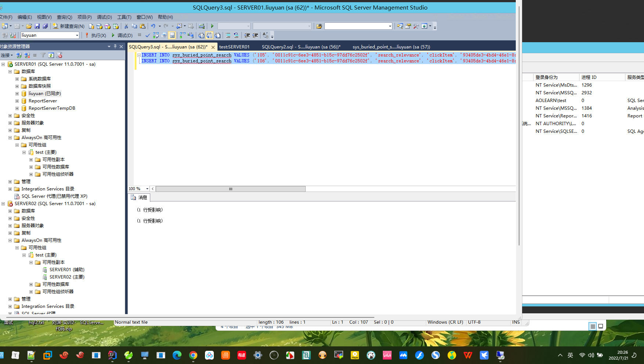
Task: Pin the Object Explorer panel with pushpin icon
Action: click(115, 46)
